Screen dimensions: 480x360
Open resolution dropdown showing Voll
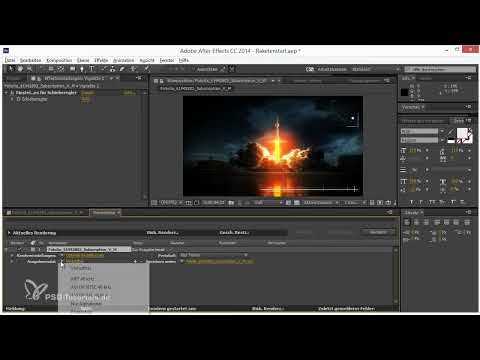coord(268,203)
